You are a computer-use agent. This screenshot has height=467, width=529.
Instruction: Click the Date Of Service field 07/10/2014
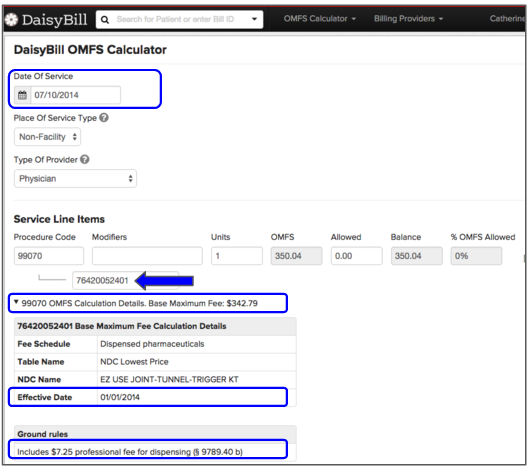click(x=76, y=95)
